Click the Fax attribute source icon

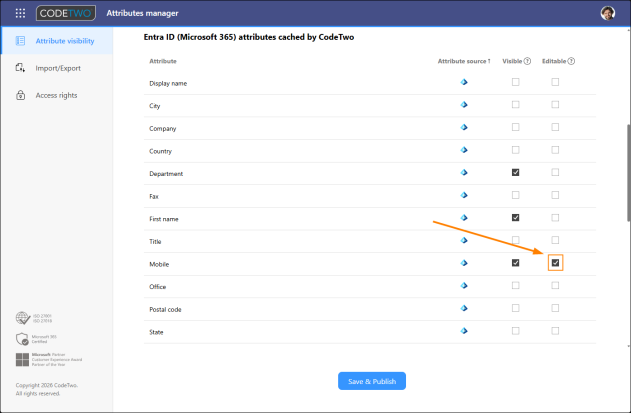[x=464, y=195]
